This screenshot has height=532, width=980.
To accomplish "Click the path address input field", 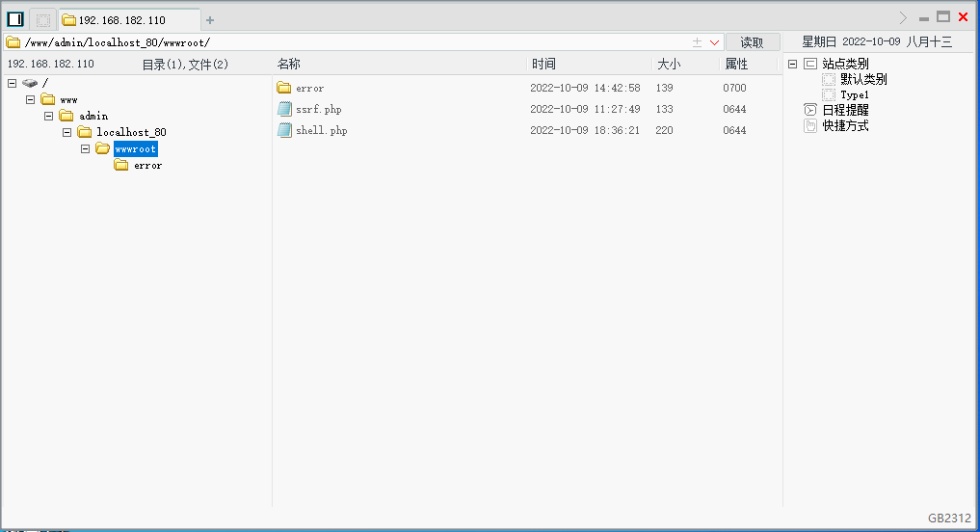I will (x=347, y=42).
